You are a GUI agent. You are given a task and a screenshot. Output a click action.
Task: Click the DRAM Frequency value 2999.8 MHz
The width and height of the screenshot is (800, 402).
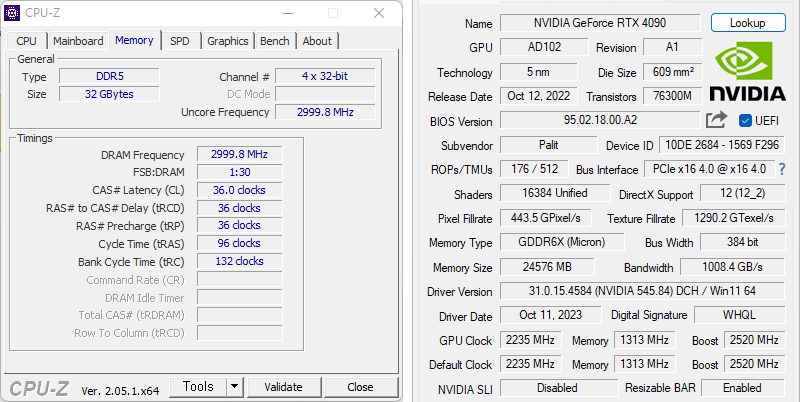pyautogui.click(x=239, y=154)
